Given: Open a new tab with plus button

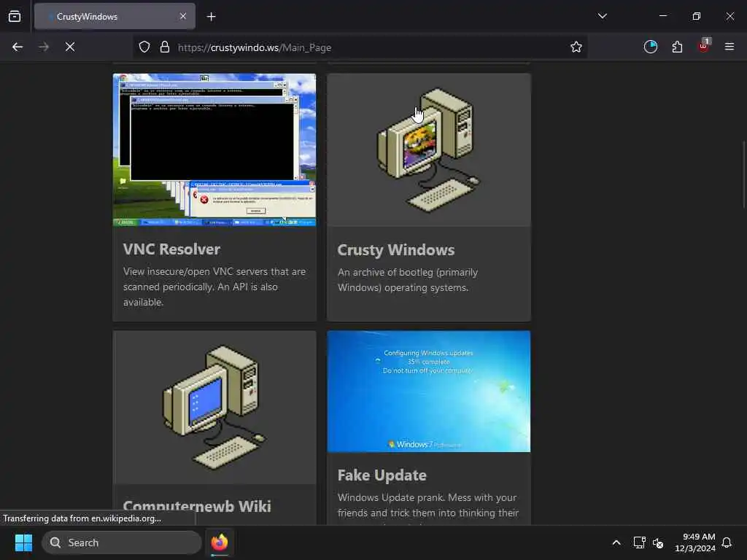Looking at the screenshot, I should coord(211,17).
